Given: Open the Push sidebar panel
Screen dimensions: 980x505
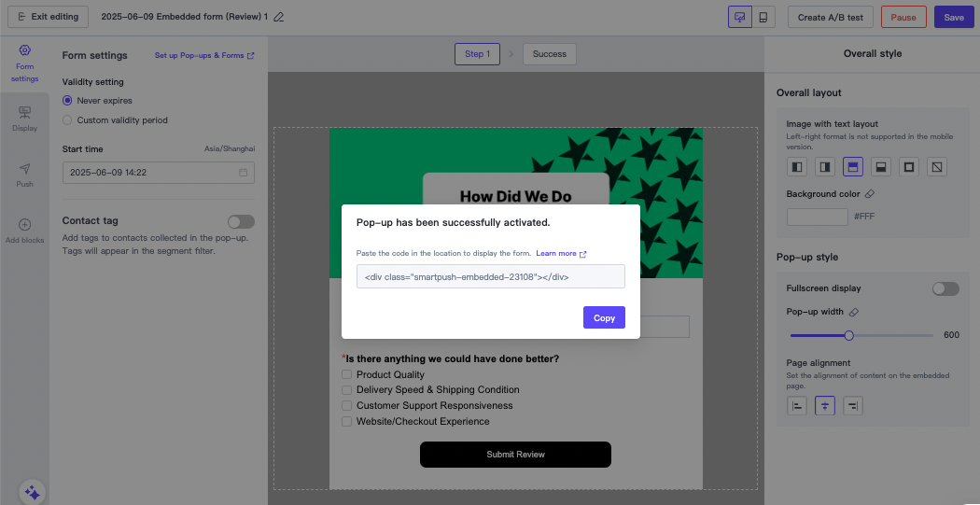Looking at the screenshot, I should tap(25, 175).
